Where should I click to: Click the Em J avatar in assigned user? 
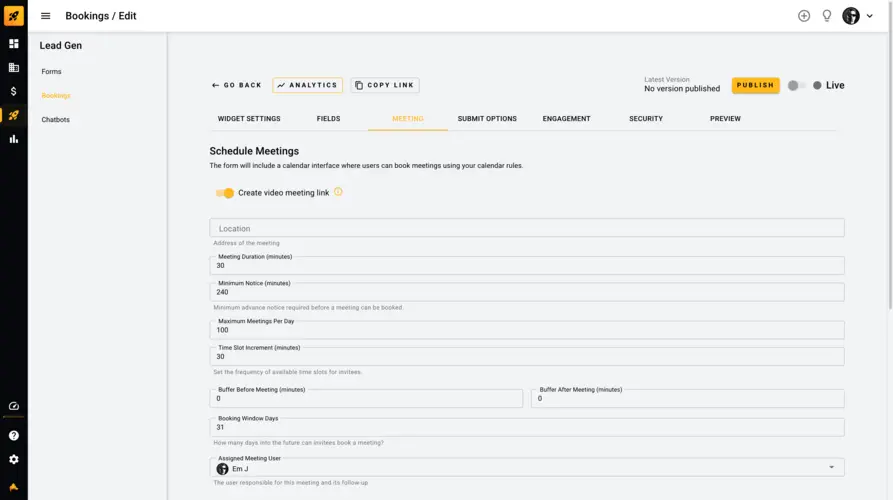coord(223,469)
